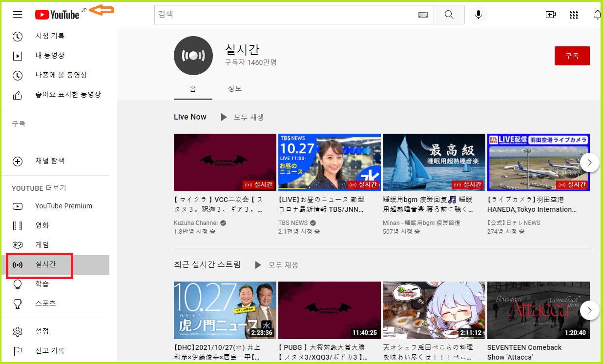Click the play triangle beside Live Now 모두 재생
603x364 pixels.
[224, 117]
